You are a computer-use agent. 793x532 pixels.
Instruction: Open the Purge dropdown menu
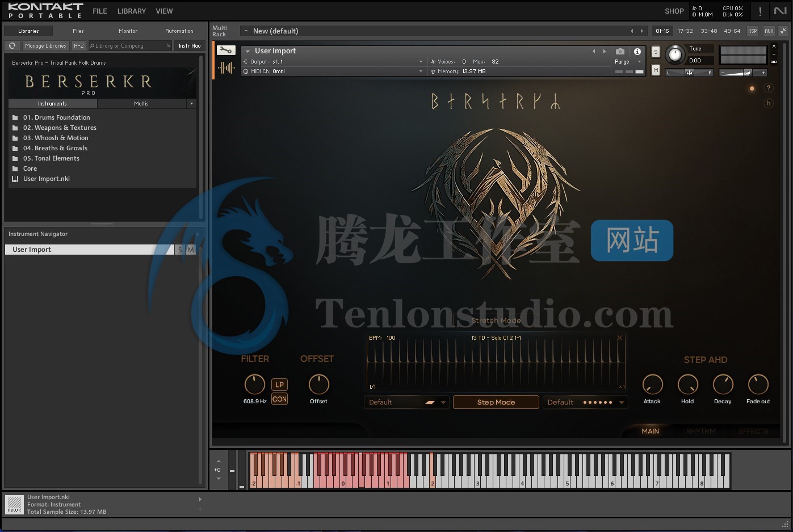(627, 62)
